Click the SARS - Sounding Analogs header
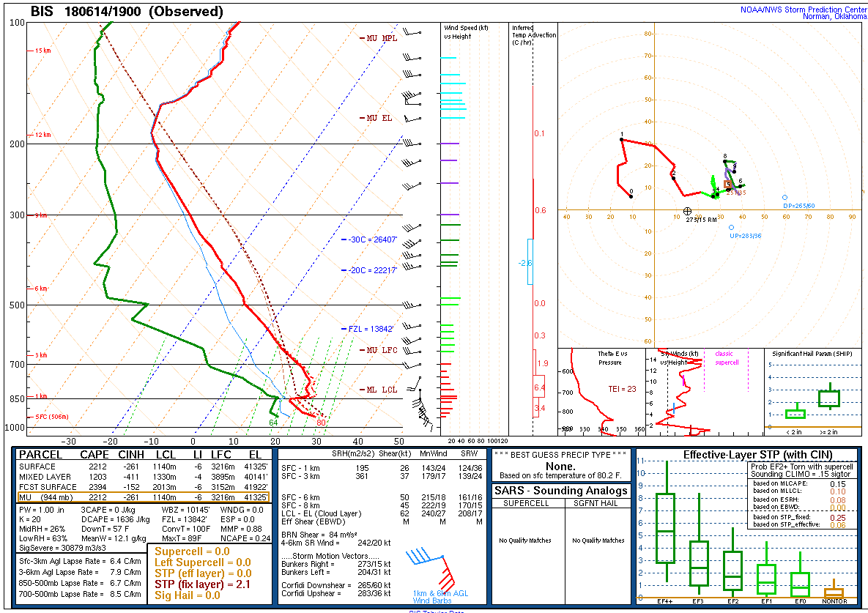 (561, 491)
